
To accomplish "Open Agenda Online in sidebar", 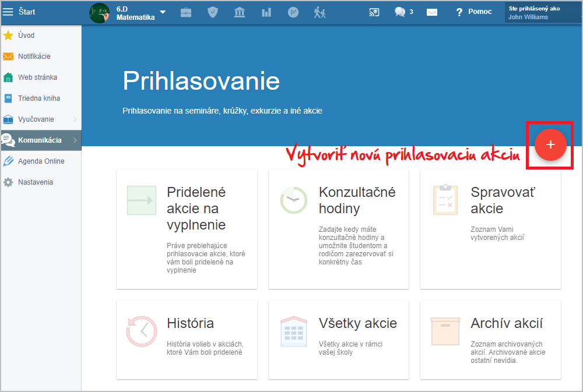I will 41,161.
